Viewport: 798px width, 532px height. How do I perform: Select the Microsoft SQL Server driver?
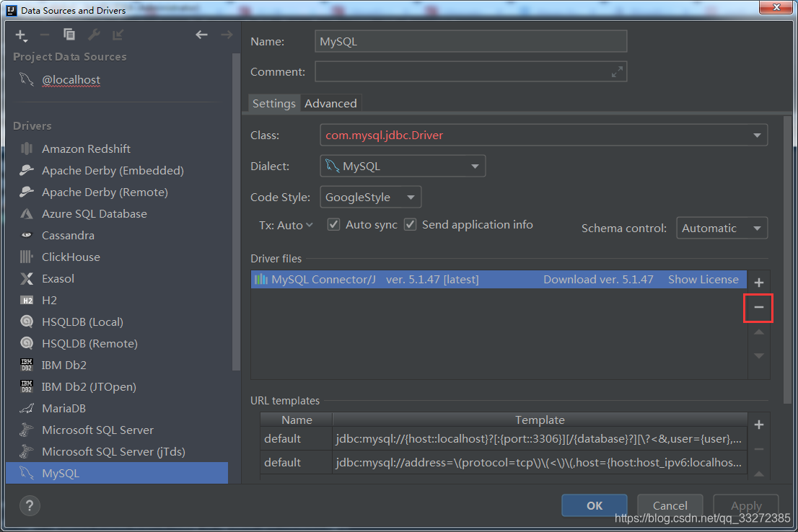point(97,430)
